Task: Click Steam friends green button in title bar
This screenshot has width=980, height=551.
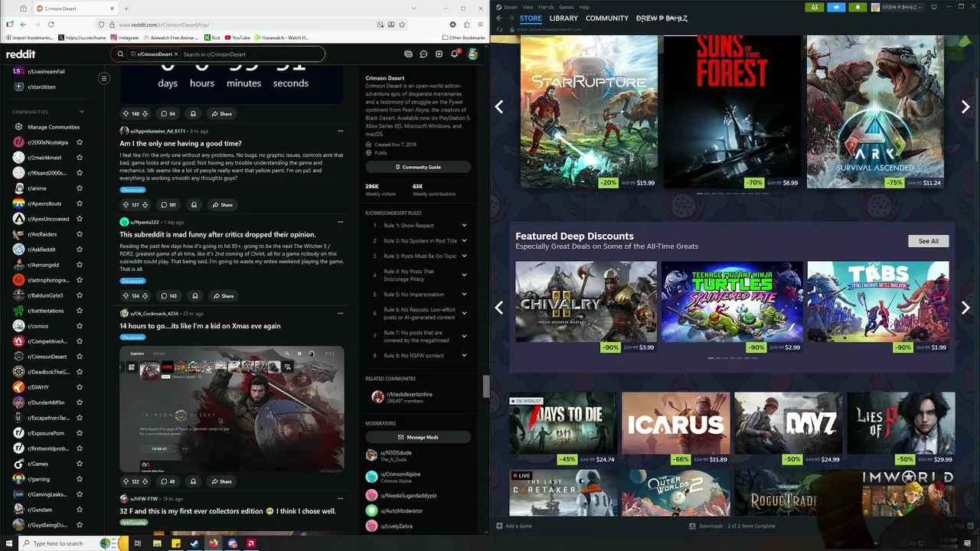Action: pyautogui.click(x=815, y=7)
